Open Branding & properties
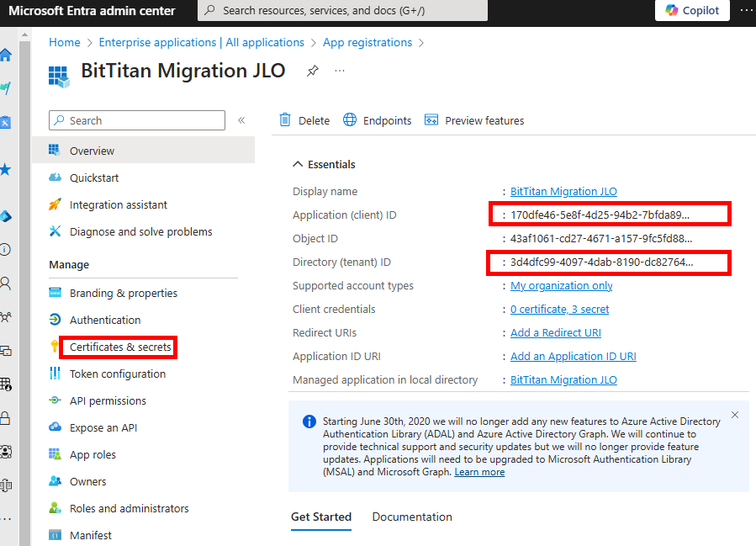The width and height of the screenshot is (756, 546). [x=124, y=293]
